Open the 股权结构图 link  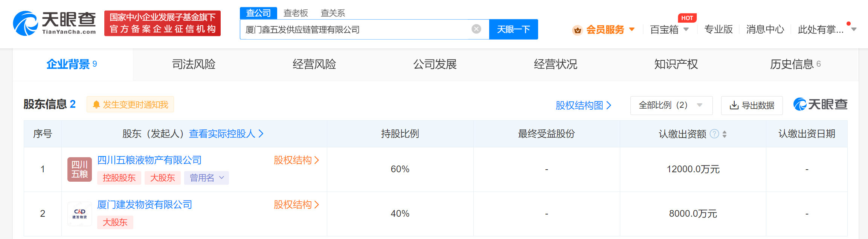coord(583,106)
